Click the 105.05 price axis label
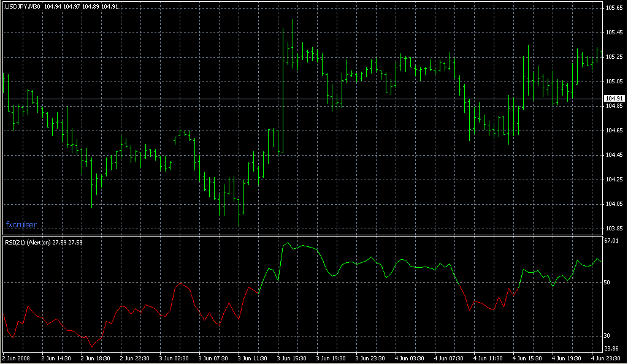 coord(615,82)
